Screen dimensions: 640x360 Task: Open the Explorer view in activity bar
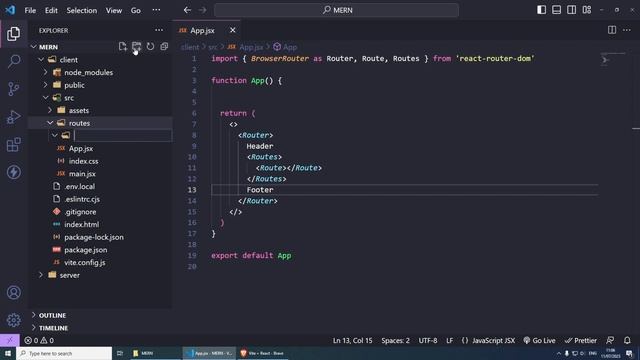tap(13, 33)
